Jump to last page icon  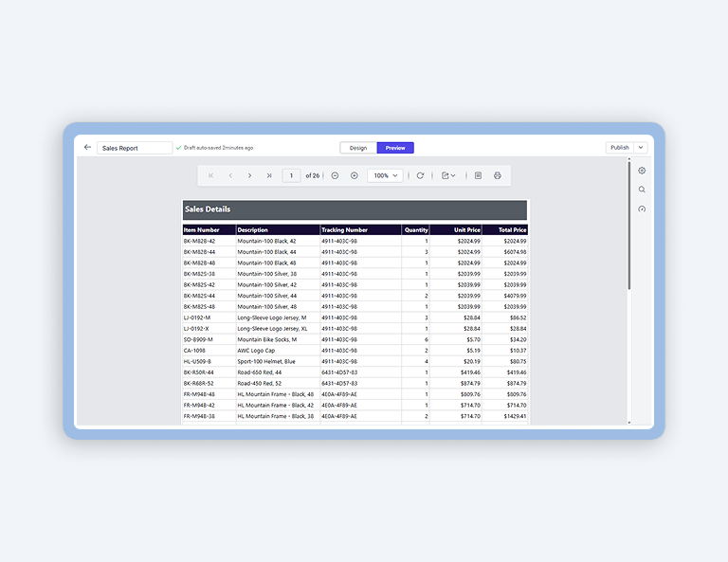tap(269, 175)
